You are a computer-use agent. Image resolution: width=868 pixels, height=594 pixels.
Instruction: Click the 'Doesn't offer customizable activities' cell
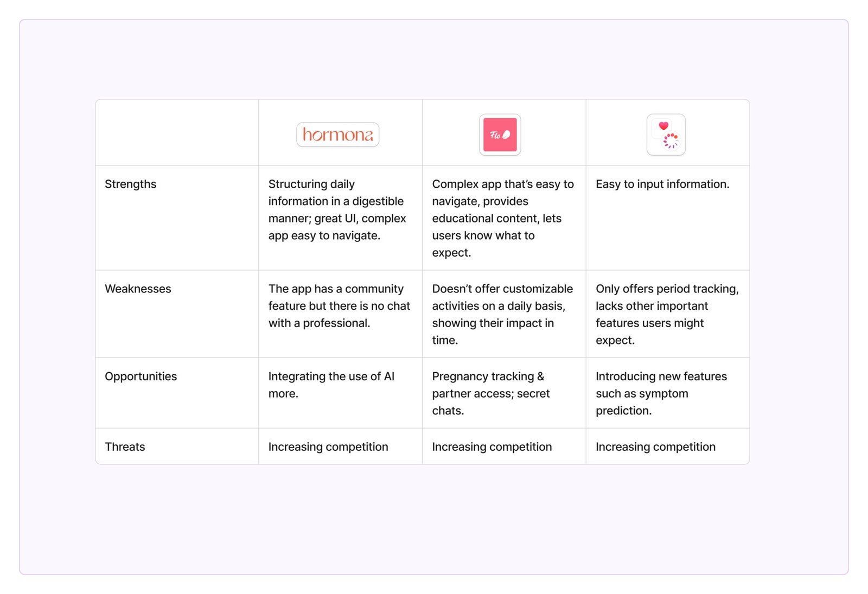click(502, 314)
